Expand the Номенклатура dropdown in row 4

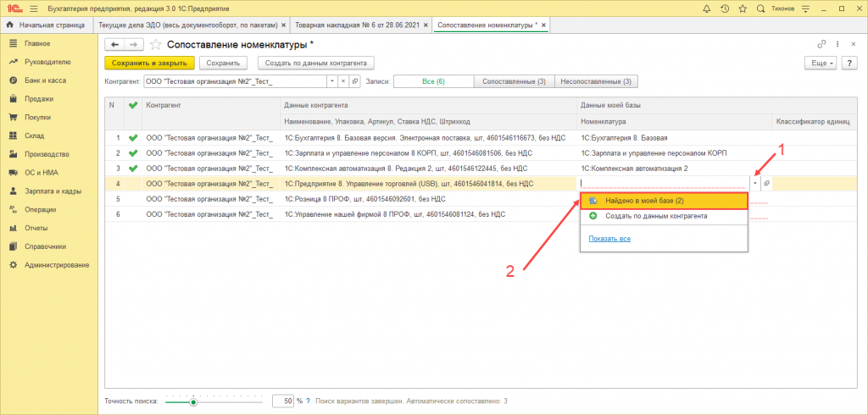[x=755, y=183]
